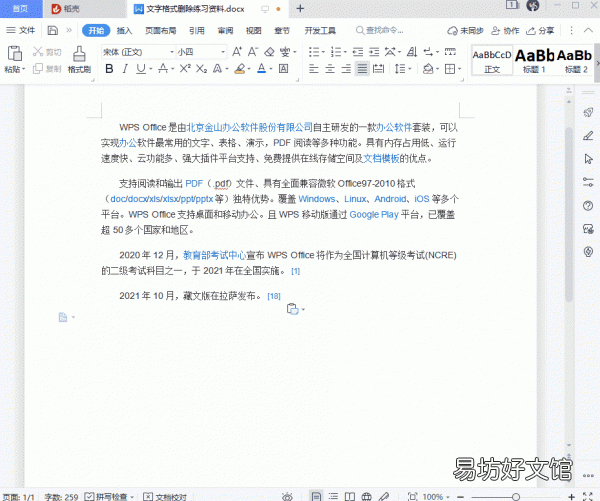Viewport: 600px width, 501px height.
Task: Click the 协作 collaborate button
Action: [x=505, y=31]
